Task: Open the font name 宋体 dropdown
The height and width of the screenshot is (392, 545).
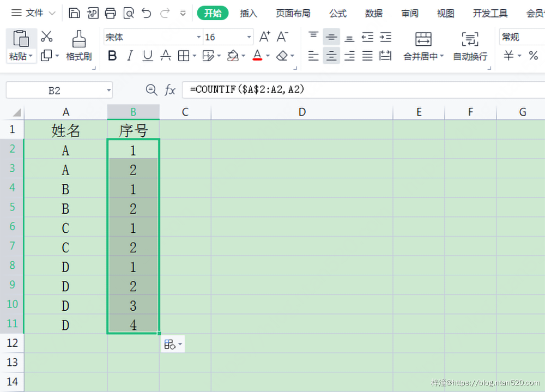Action: tap(198, 37)
